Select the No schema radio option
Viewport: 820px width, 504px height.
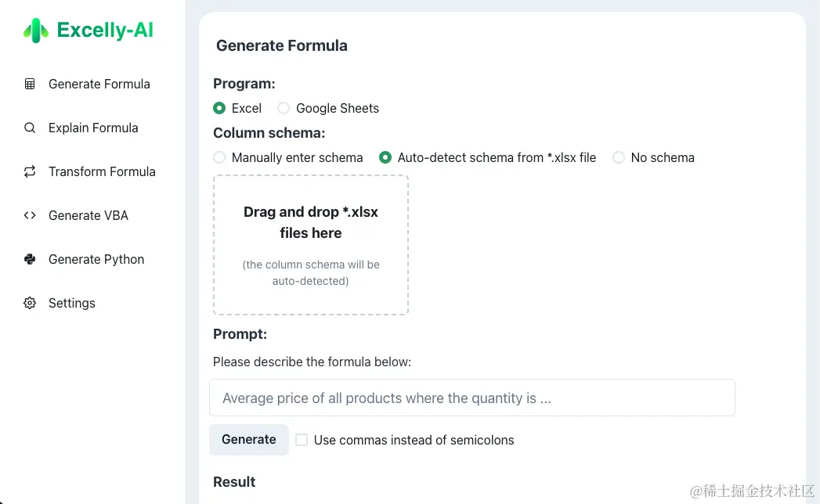pos(619,157)
